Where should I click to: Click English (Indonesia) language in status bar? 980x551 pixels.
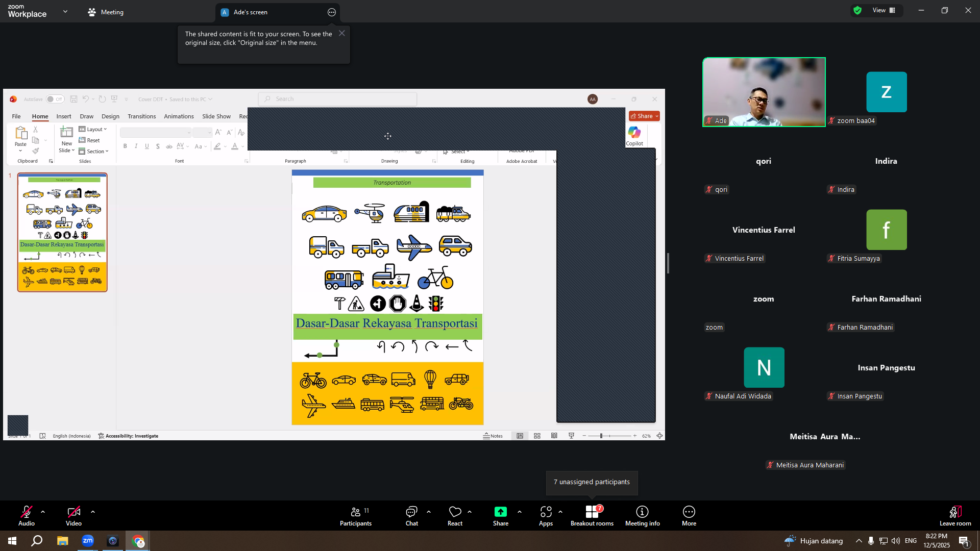pos(71,436)
